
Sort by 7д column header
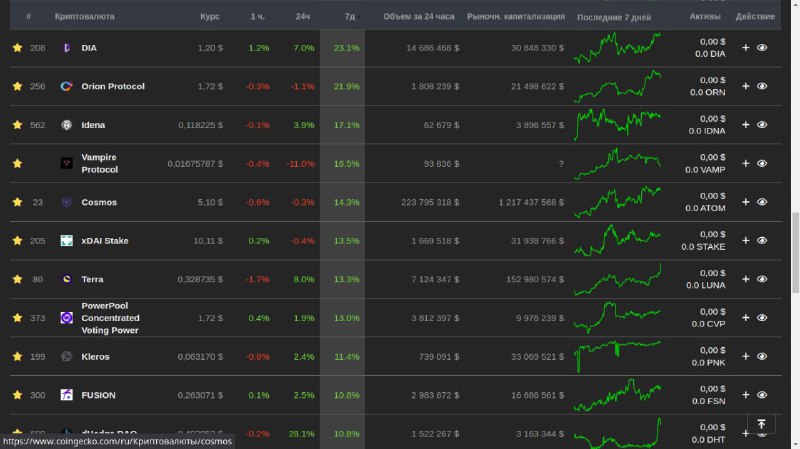coord(352,17)
